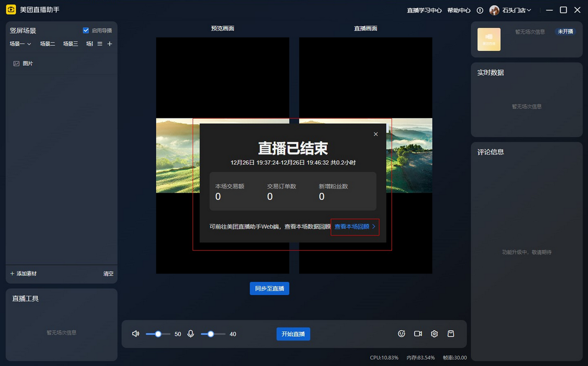This screenshot has height=366, width=588.
Task: Click the circled info icon in title bar
Action: tap(480, 10)
